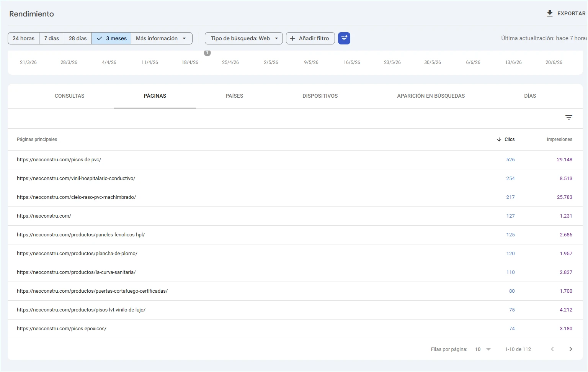Open rows per page dropdown
The image size is (588, 372).
tap(483, 349)
